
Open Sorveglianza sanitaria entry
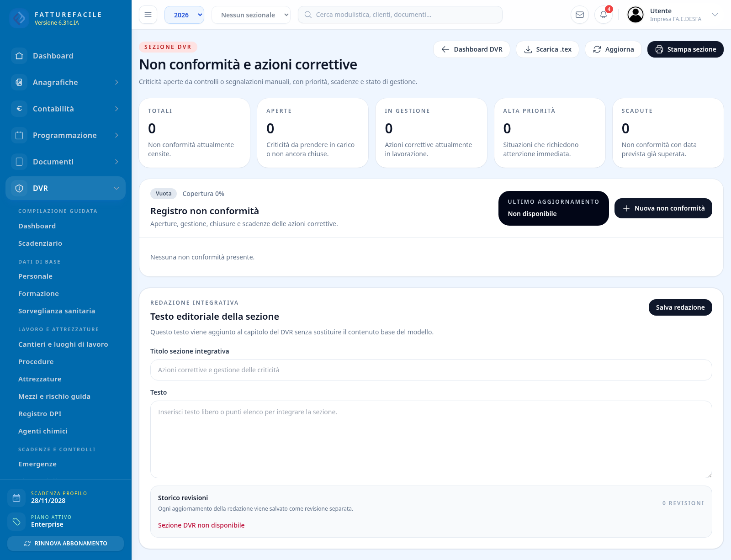pos(57,311)
